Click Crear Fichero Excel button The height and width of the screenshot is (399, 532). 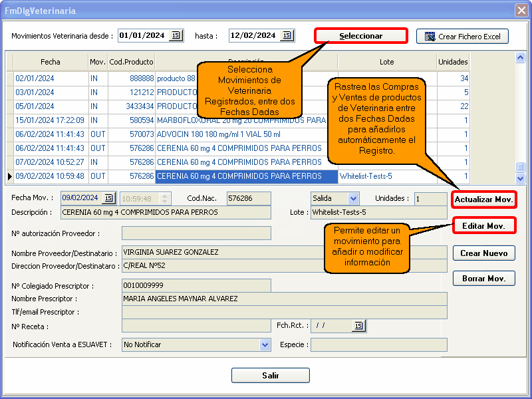pos(462,37)
